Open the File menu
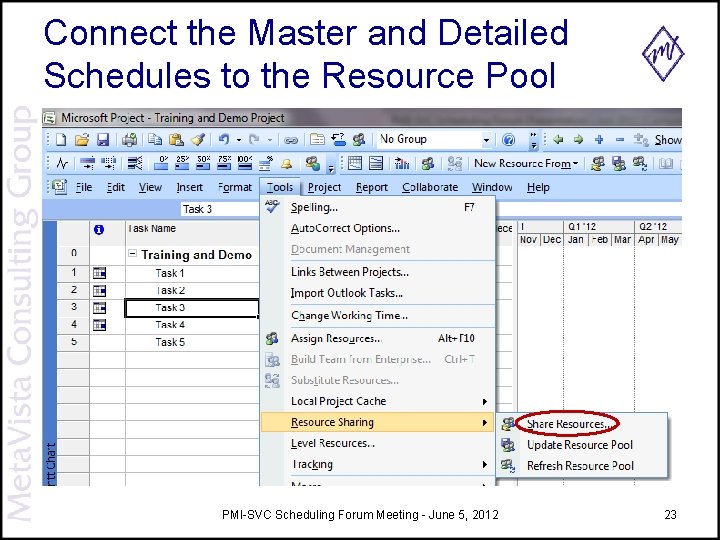 point(84,187)
